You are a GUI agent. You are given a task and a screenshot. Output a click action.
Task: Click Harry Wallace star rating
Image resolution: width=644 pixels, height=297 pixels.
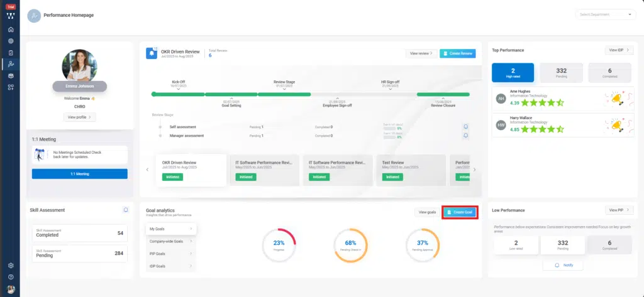pos(543,129)
